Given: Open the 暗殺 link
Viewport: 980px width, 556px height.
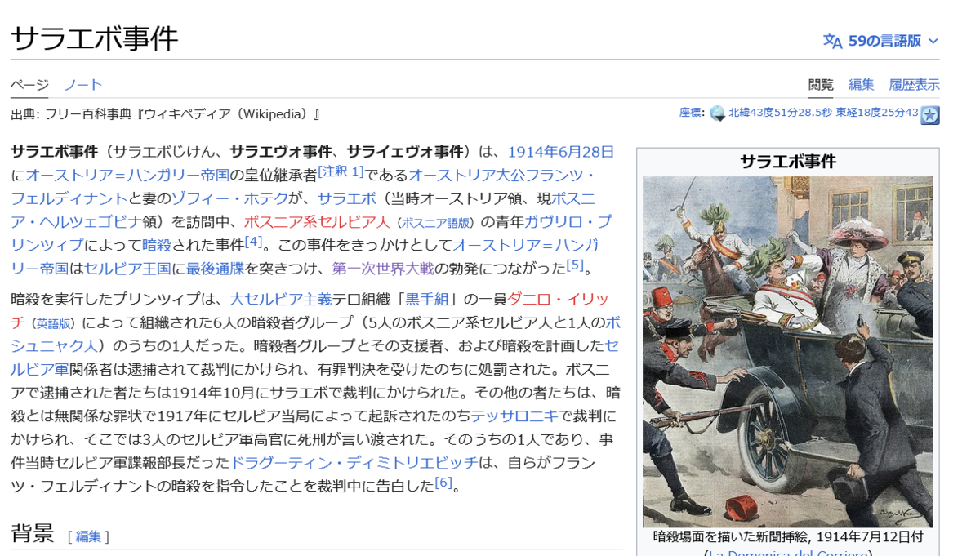Looking at the screenshot, I should (157, 245).
